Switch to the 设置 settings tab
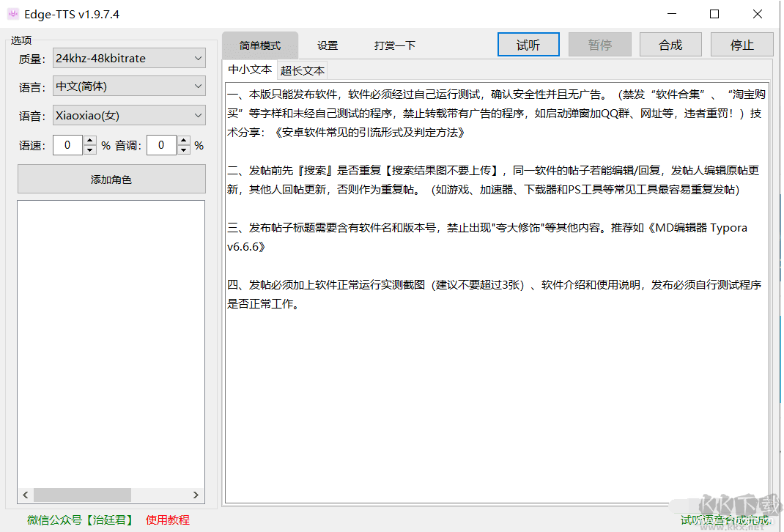 (328, 45)
